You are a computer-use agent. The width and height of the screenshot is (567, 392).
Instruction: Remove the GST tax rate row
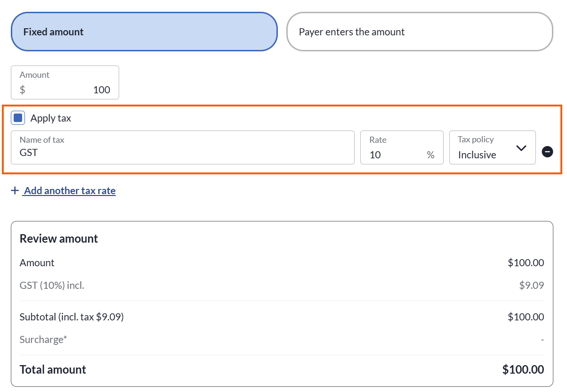(547, 152)
